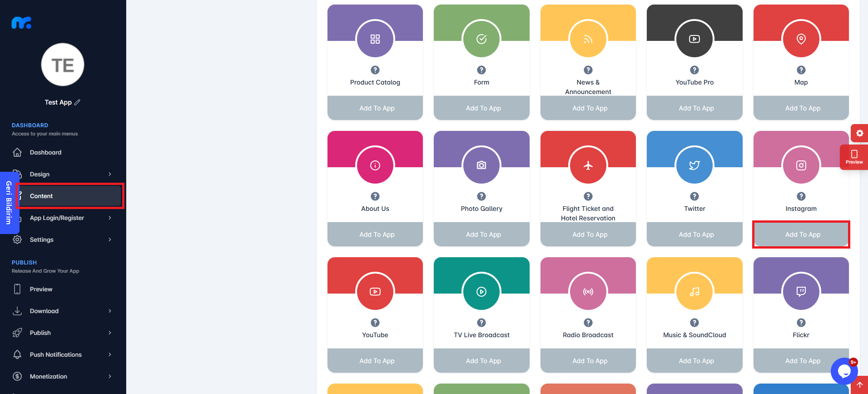Expand the Push Notifications submenu
The width and height of the screenshot is (868, 394).
pyautogui.click(x=110, y=354)
